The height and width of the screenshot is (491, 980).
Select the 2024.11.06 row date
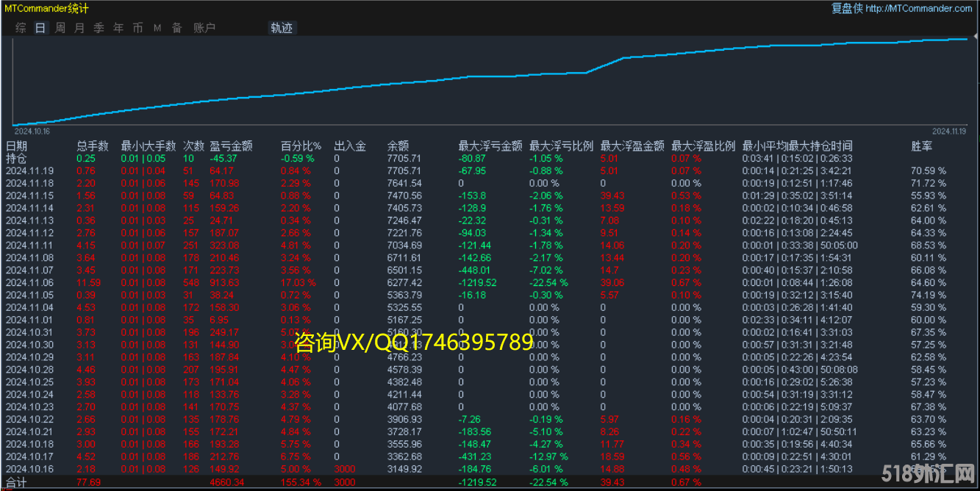click(30, 283)
